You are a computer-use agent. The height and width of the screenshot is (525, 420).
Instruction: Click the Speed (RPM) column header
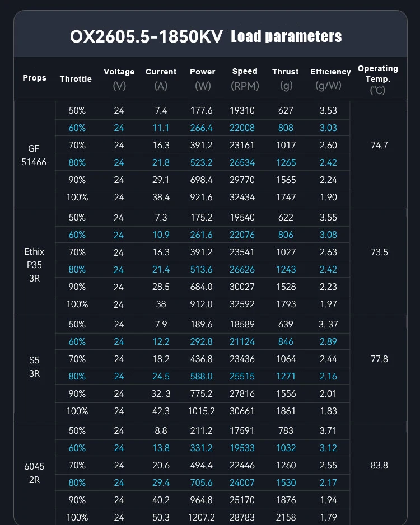[x=245, y=78]
